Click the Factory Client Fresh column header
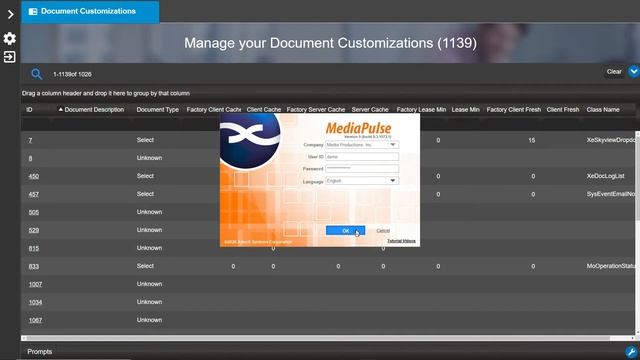640x360 pixels. point(513,110)
